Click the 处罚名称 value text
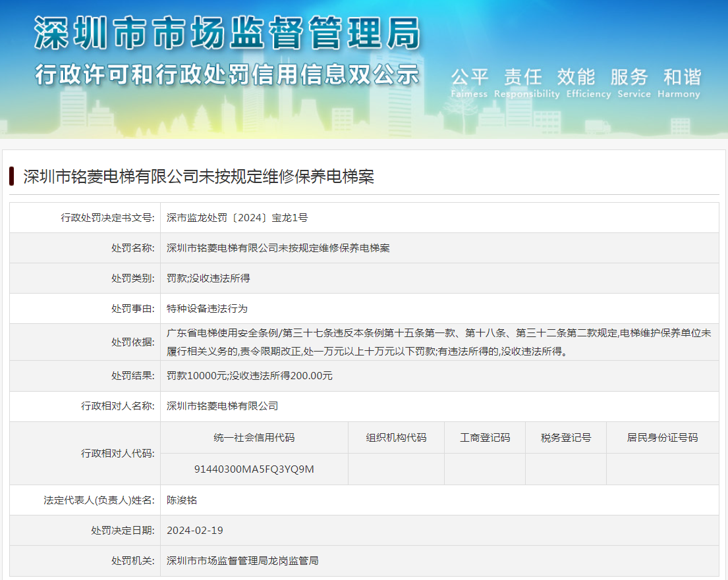This screenshot has height=580, width=728. click(278, 248)
